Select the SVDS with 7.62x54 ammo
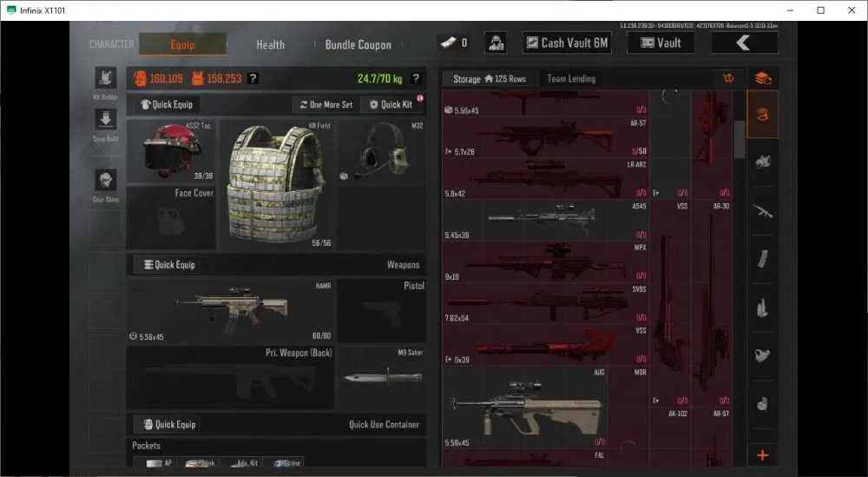This screenshot has width=868, height=477. click(545, 303)
